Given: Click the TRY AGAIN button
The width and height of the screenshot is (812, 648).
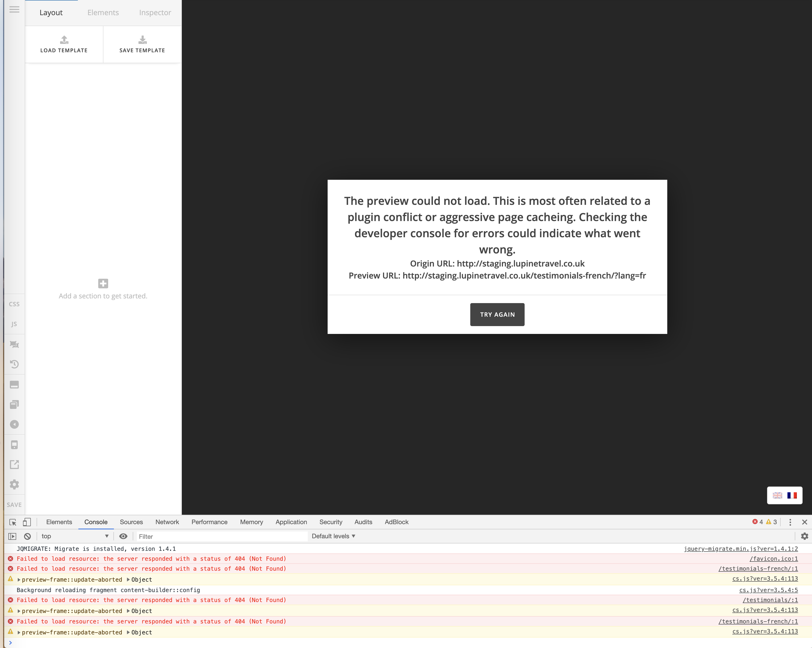Looking at the screenshot, I should point(497,315).
